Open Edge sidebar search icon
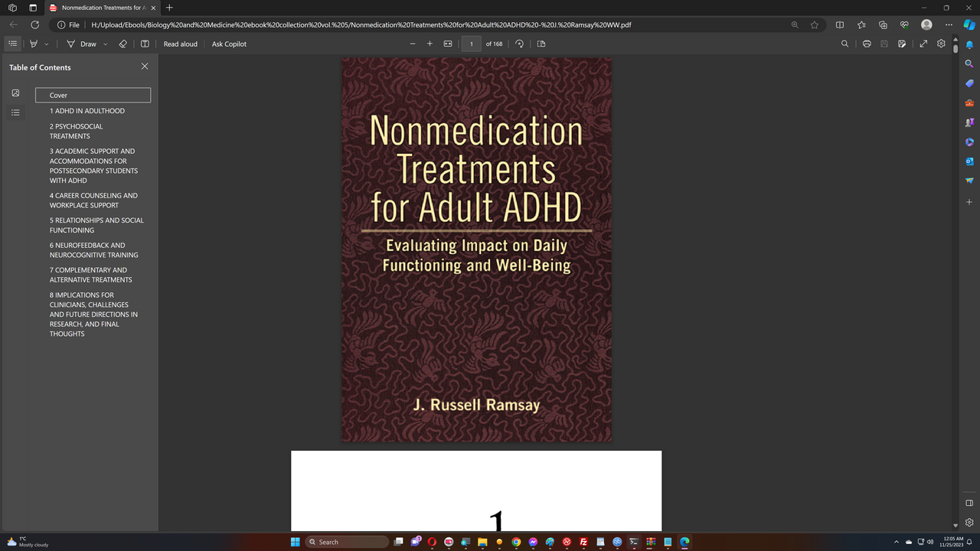Screen dimensions: 980x551 pyautogui.click(x=969, y=64)
